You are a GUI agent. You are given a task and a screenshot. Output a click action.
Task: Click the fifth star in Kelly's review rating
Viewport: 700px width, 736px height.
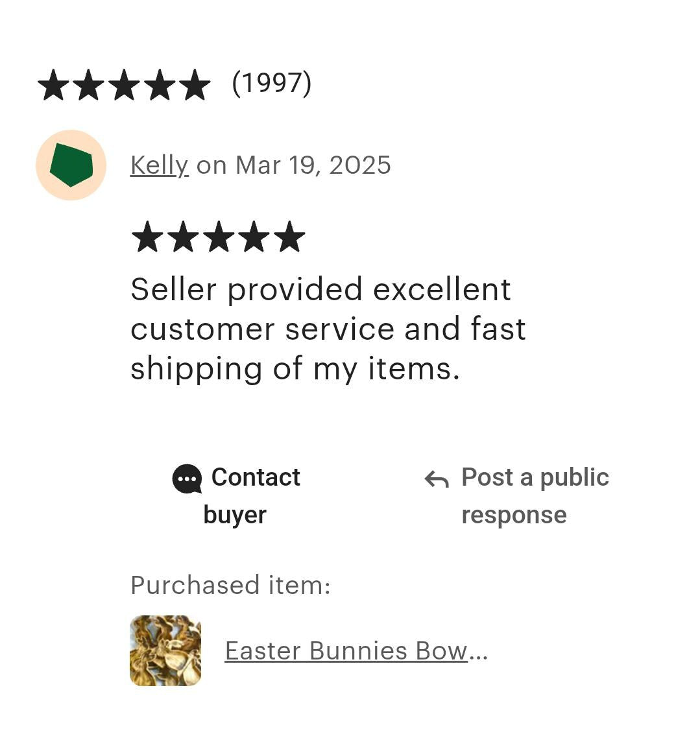coord(289,236)
